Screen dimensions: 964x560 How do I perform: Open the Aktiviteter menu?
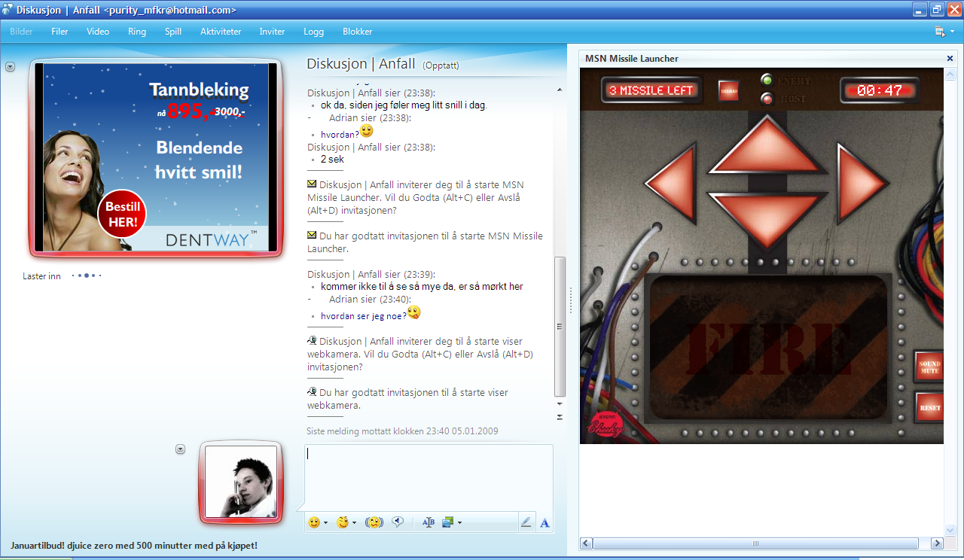coord(221,32)
